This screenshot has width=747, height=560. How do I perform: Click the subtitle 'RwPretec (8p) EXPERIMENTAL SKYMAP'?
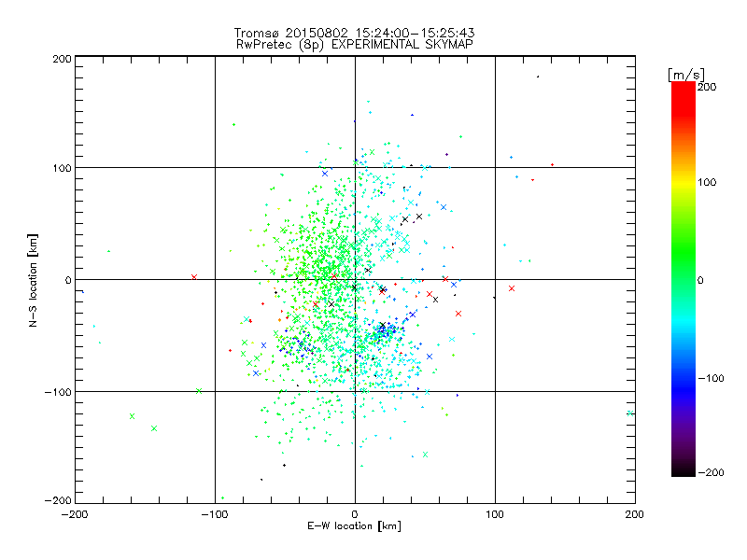tap(355, 45)
